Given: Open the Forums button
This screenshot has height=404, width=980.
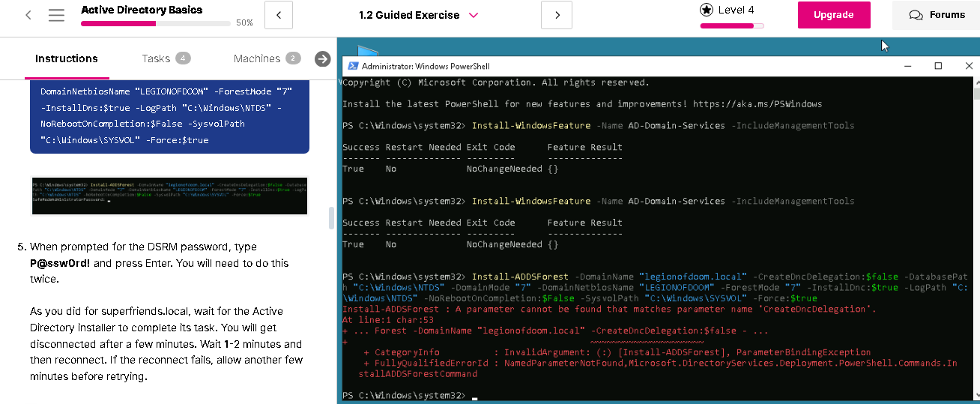Looking at the screenshot, I should point(936,15).
